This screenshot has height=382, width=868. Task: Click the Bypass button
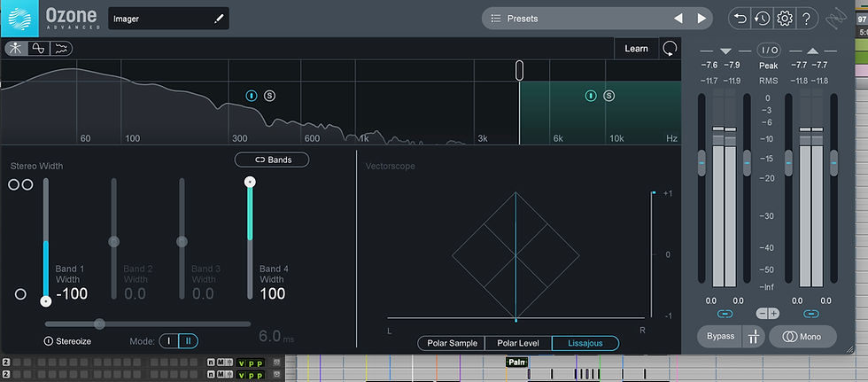(720, 336)
